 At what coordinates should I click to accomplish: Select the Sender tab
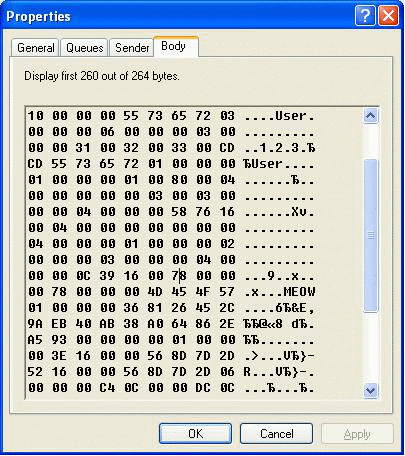point(132,48)
